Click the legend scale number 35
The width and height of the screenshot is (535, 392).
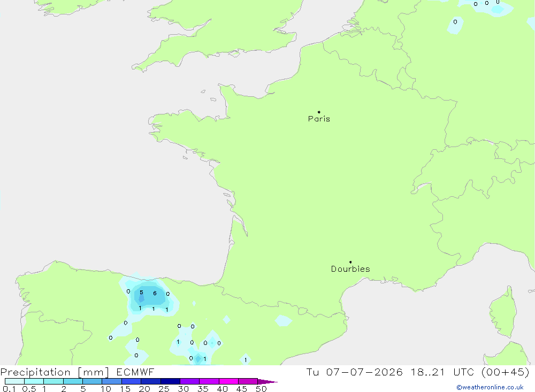pyautogui.click(x=203, y=389)
